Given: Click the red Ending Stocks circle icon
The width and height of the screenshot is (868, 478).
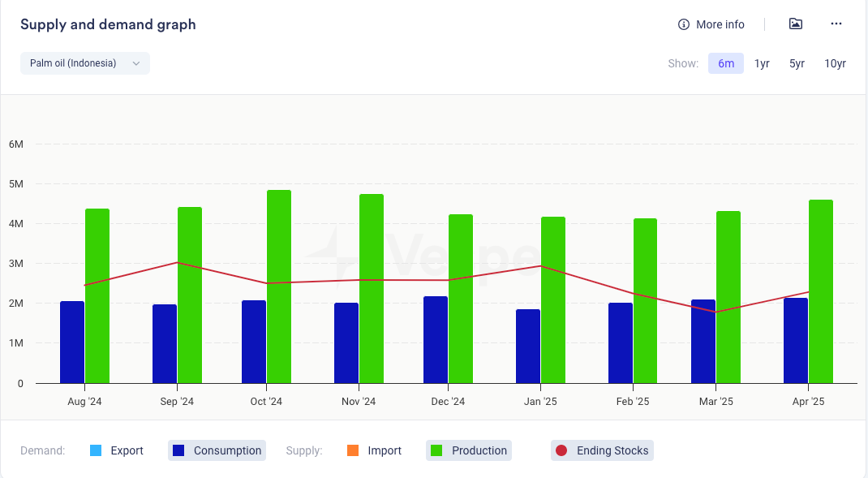Looking at the screenshot, I should (x=561, y=450).
